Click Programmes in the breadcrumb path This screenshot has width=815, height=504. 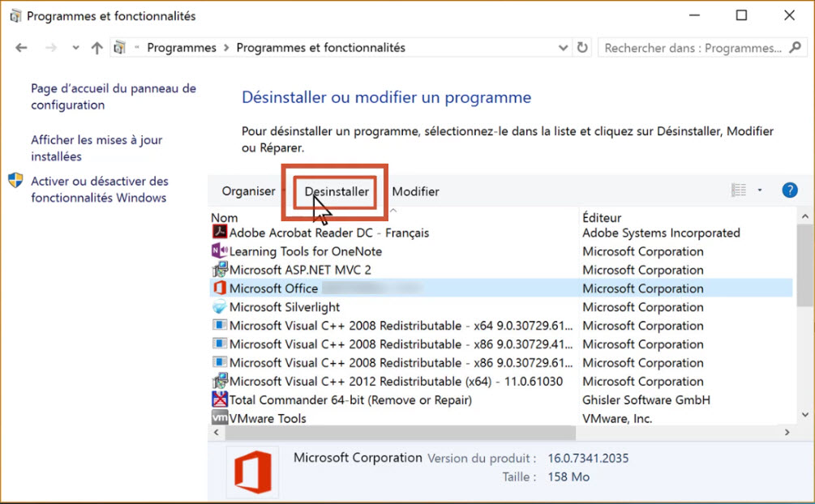(182, 48)
